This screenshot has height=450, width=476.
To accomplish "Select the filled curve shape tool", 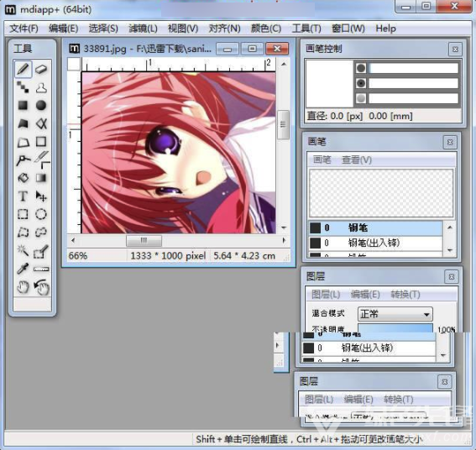I will (x=41, y=123).
